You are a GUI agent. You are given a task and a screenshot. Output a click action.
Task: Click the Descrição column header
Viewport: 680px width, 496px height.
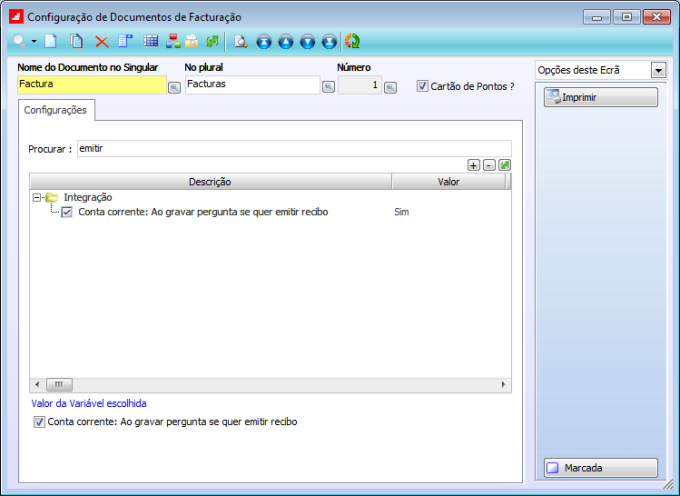tap(210, 182)
